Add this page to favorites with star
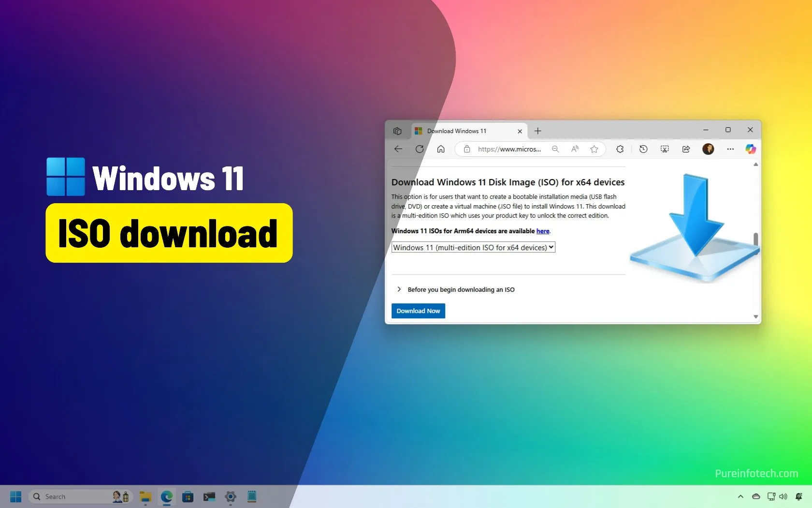812x508 pixels. point(594,149)
